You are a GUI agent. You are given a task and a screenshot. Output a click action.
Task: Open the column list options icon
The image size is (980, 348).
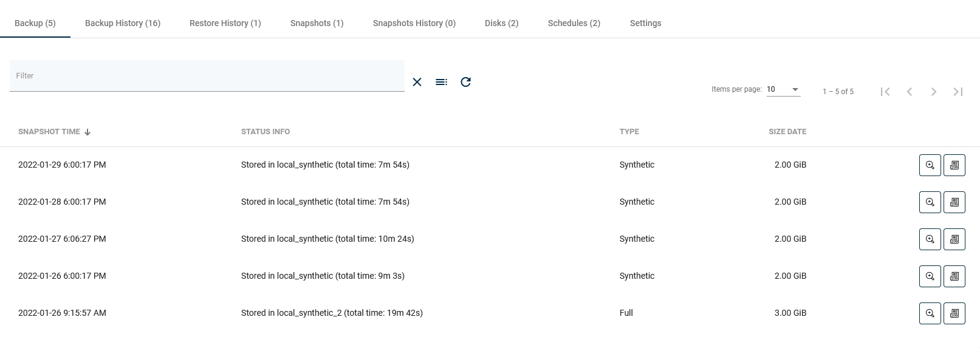[x=441, y=82]
